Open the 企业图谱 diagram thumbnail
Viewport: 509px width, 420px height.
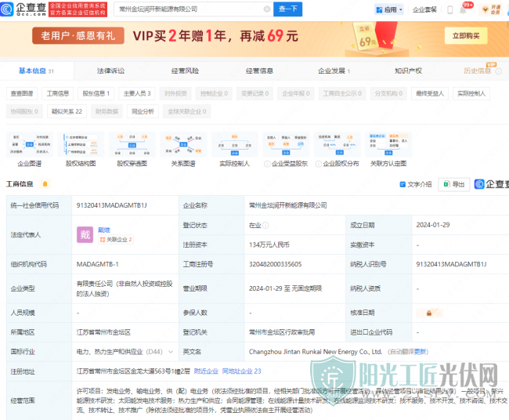click(x=29, y=147)
